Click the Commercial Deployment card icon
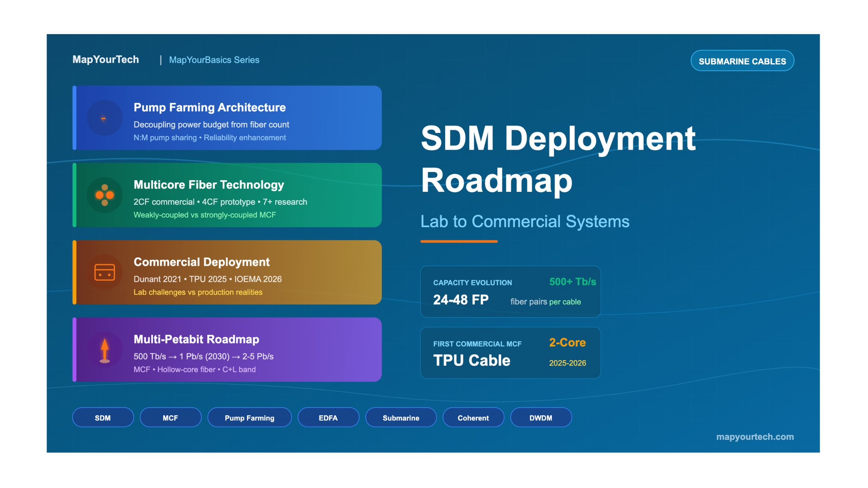The height and width of the screenshot is (488, 868). (x=104, y=272)
